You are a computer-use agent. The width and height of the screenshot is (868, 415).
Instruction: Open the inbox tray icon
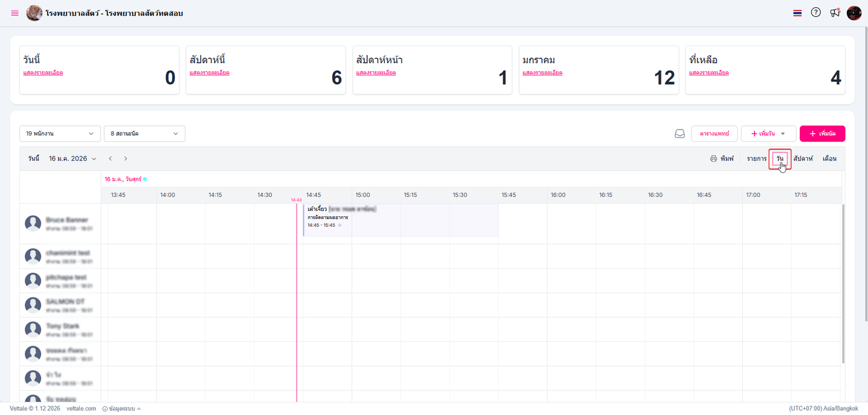[x=680, y=134]
